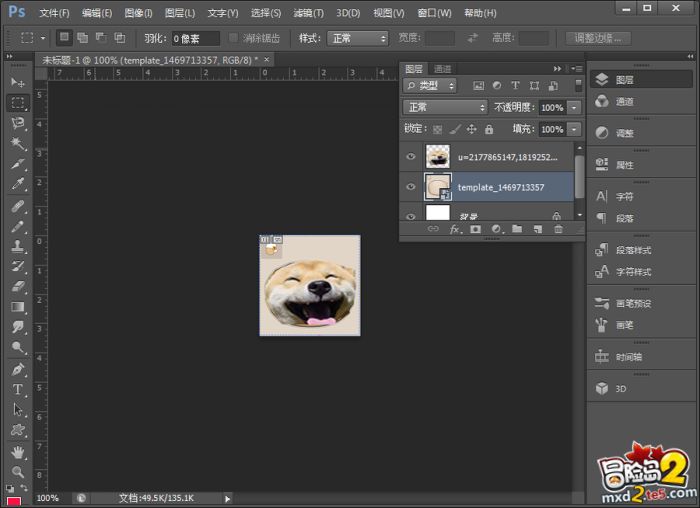Open the 图层(L) menu

(x=180, y=13)
